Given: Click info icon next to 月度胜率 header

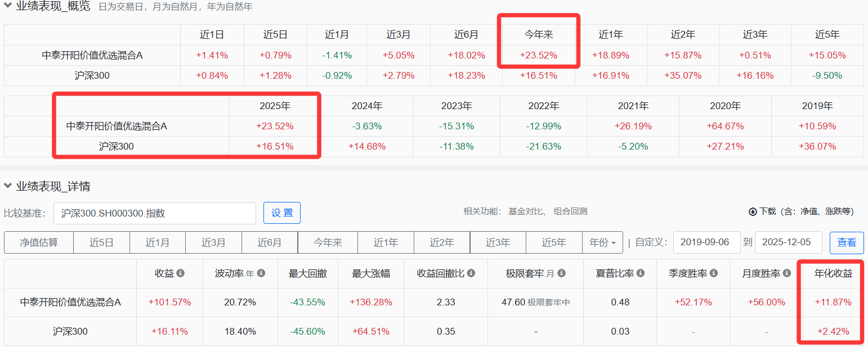Looking at the screenshot, I should pyautogui.click(x=787, y=273).
